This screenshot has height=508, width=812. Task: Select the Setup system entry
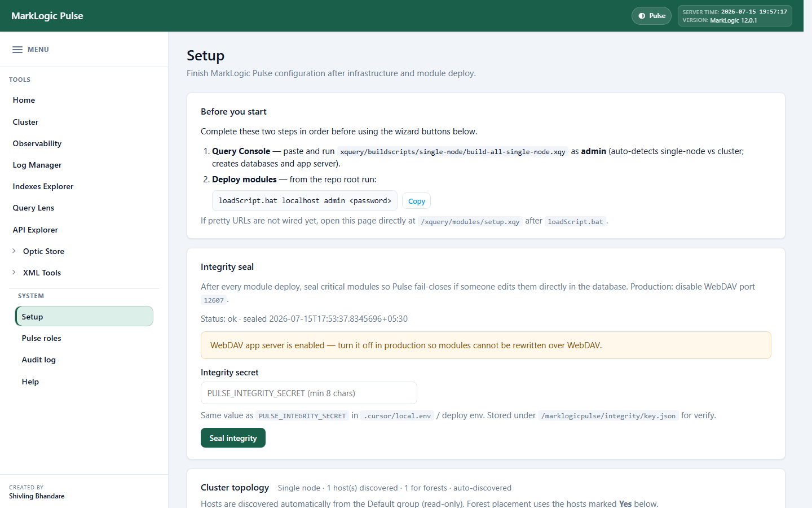click(84, 316)
